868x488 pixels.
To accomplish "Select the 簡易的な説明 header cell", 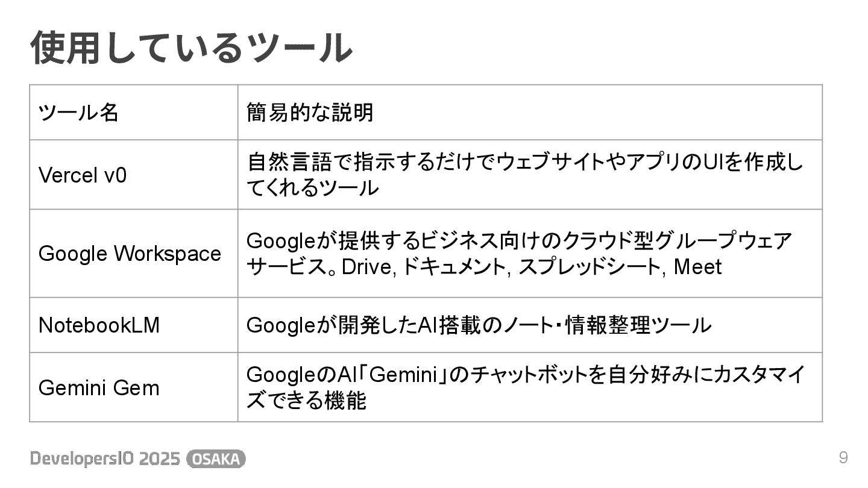I will tap(310, 113).
